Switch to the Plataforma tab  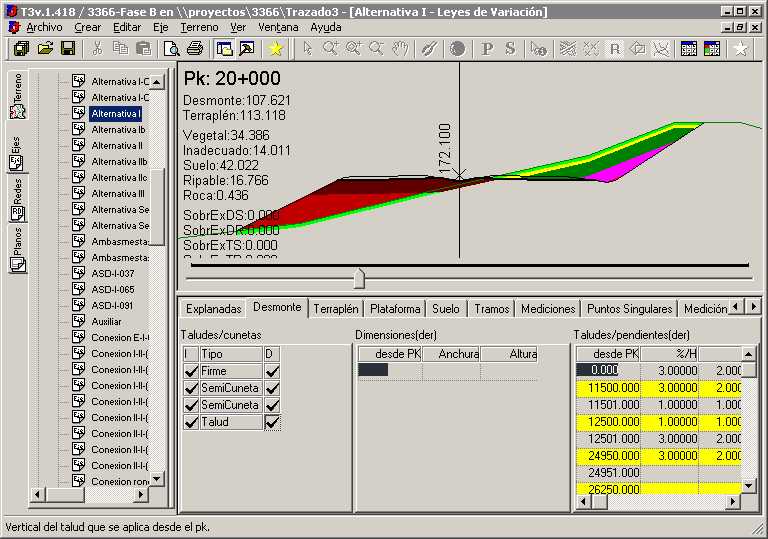click(x=395, y=309)
